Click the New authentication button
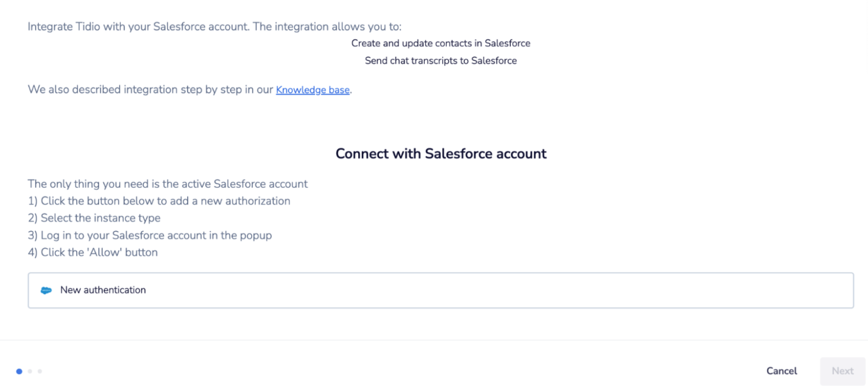Viewport: 868px width, 391px height. click(441, 290)
